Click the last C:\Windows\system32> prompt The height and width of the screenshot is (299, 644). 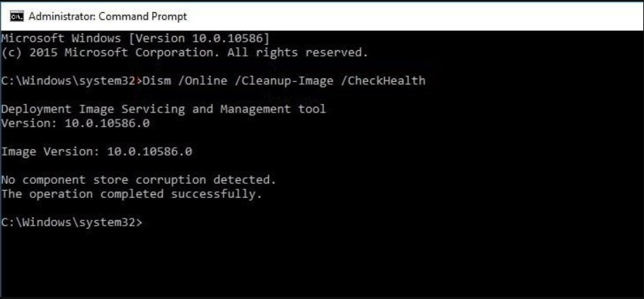coord(71,222)
